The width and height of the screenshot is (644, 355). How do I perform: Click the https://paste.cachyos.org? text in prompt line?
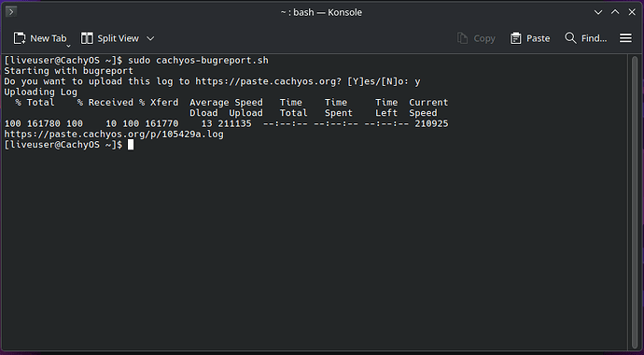coord(268,81)
